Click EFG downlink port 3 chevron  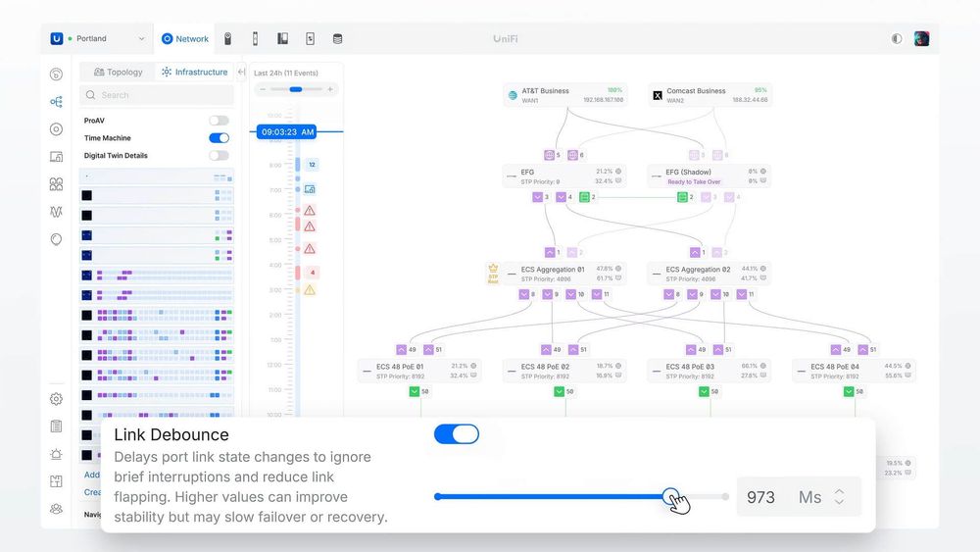(537, 197)
